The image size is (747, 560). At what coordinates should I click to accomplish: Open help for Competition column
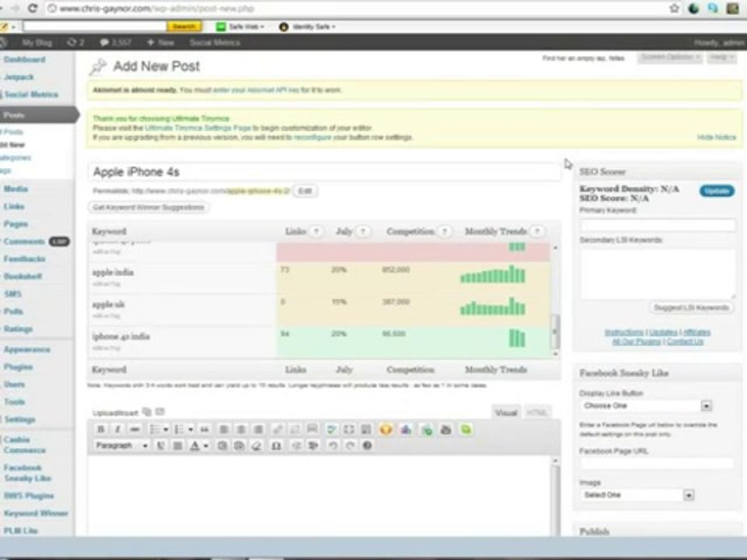point(444,232)
